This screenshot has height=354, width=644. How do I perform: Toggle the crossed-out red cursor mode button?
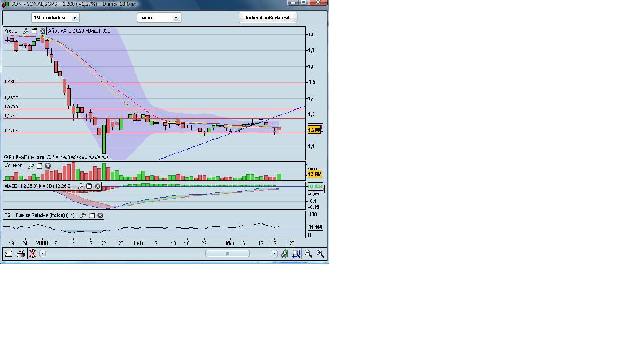click(33, 254)
